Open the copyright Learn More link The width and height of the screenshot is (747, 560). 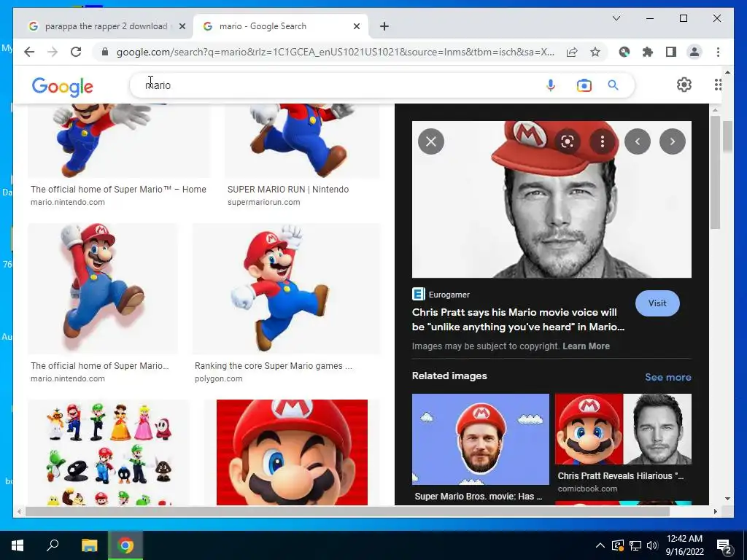pos(586,346)
